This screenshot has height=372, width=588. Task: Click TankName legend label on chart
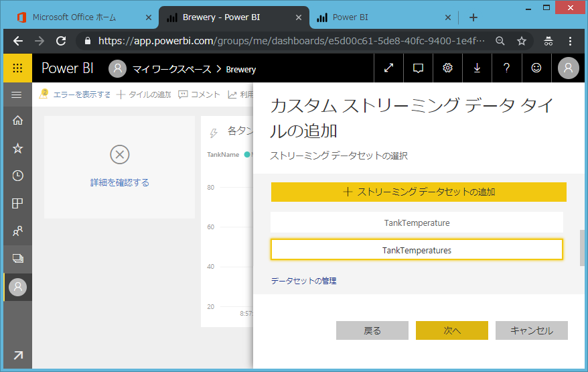tap(223, 155)
